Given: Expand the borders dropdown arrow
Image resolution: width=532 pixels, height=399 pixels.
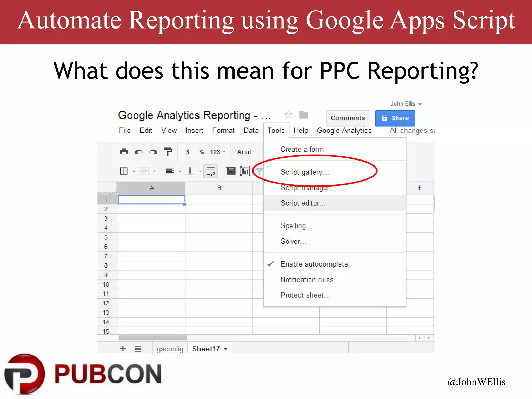Looking at the screenshot, I should 134,171.
